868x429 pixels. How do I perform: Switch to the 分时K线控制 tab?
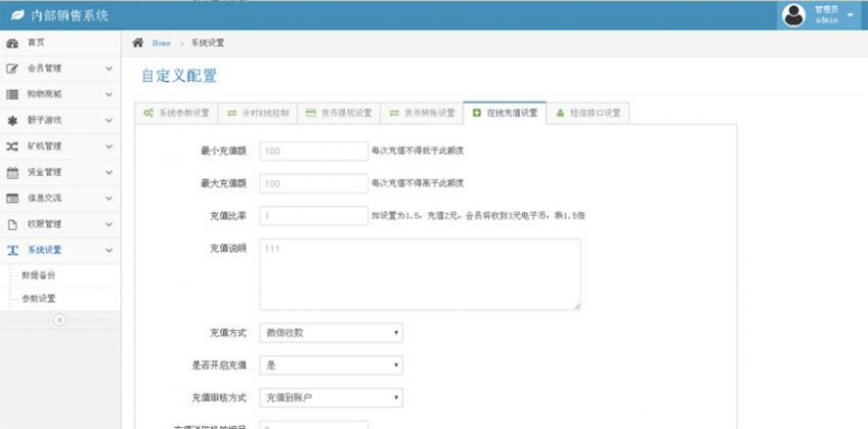coord(258,113)
